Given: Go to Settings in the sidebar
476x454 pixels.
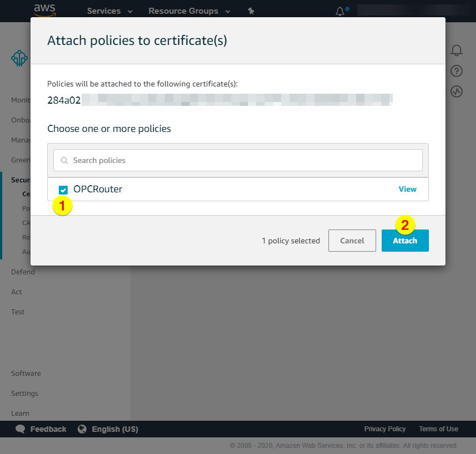Looking at the screenshot, I should (24, 394).
